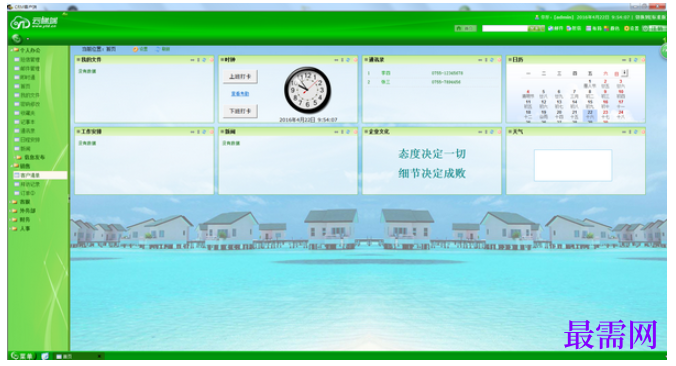Close the 日历 calendar panel
Screen dimensions: 676x366
(x=643, y=60)
